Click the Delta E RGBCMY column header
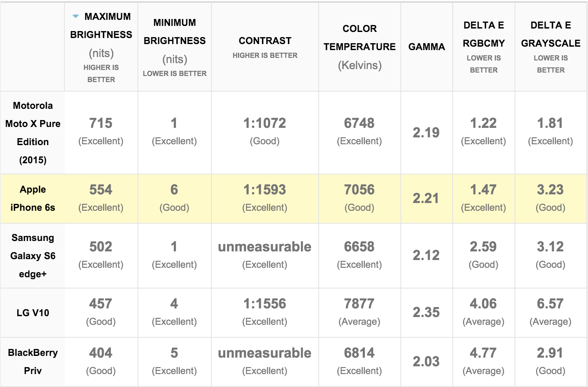The width and height of the screenshot is (588, 387). (x=484, y=35)
